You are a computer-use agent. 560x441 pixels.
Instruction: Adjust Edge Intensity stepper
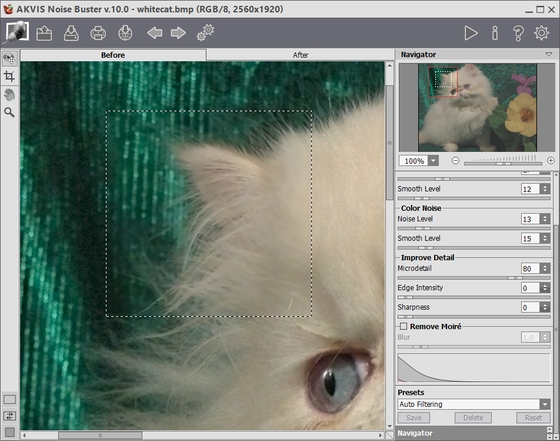pyautogui.click(x=545, y=288)
